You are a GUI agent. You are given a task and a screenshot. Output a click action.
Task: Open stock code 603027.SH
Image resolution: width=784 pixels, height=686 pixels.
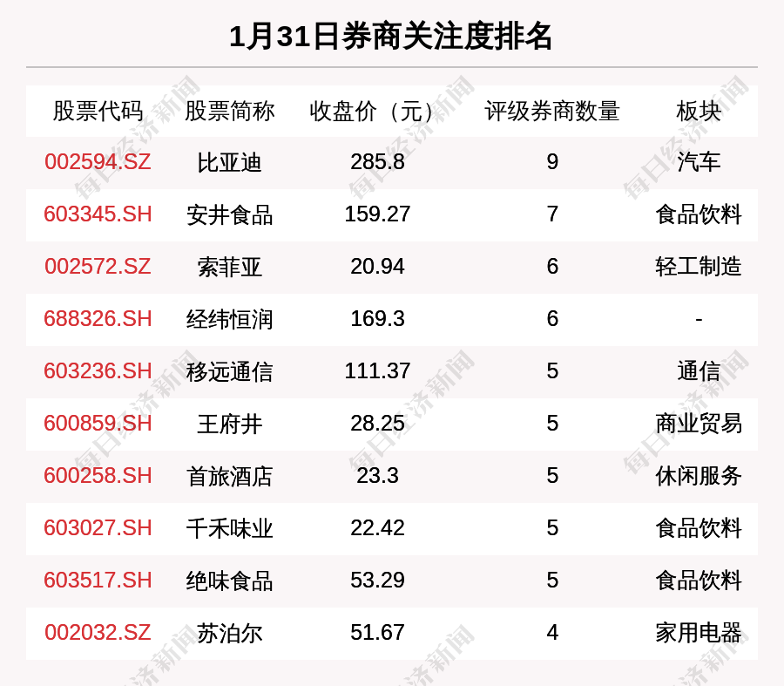98,528
